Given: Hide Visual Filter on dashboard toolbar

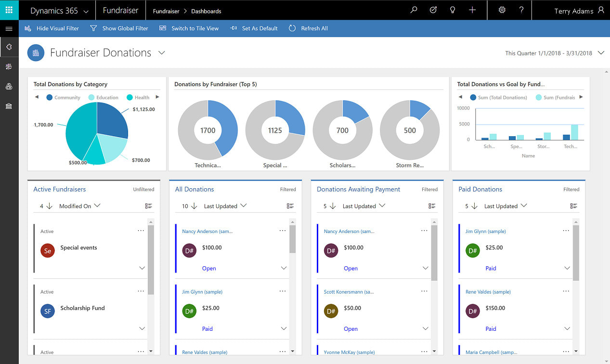Looking at the screenshot, I should click(x=52, y=28).
